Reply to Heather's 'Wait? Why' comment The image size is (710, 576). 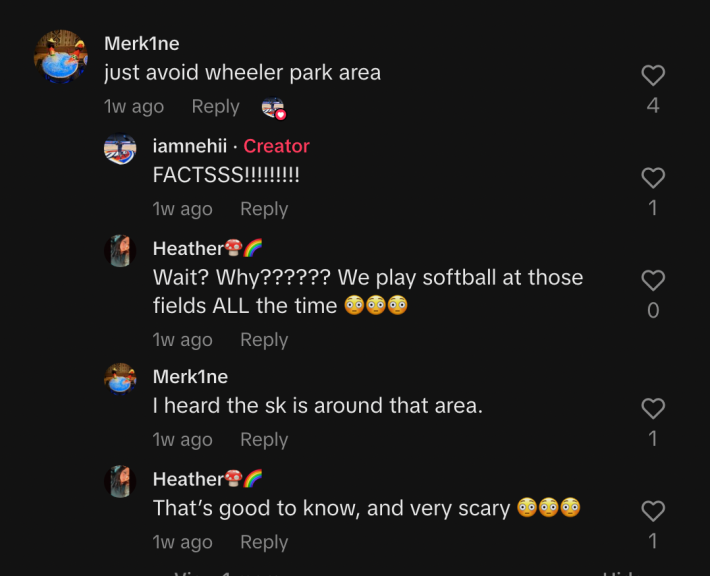pyautogui.click(x=264, y=340)
